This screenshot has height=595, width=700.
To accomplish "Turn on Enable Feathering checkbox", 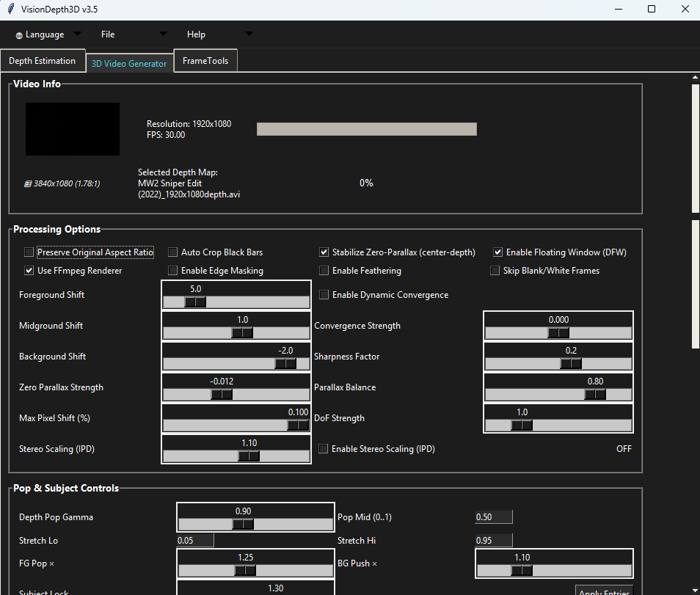I will point(324,271).
